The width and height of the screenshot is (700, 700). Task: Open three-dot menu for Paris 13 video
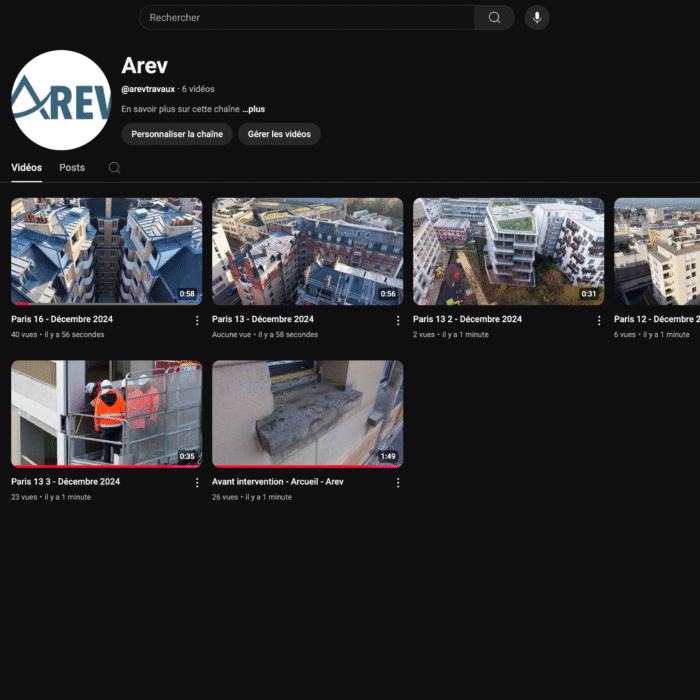(x=398, y=320)
